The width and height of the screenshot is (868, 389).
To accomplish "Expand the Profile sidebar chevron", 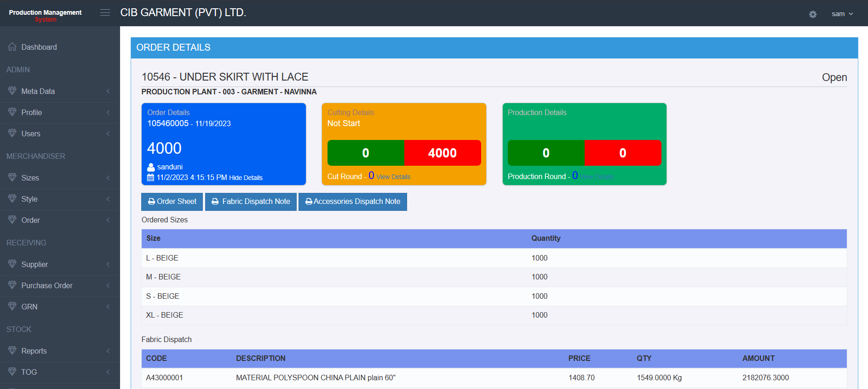I will [x=108, y=112].
